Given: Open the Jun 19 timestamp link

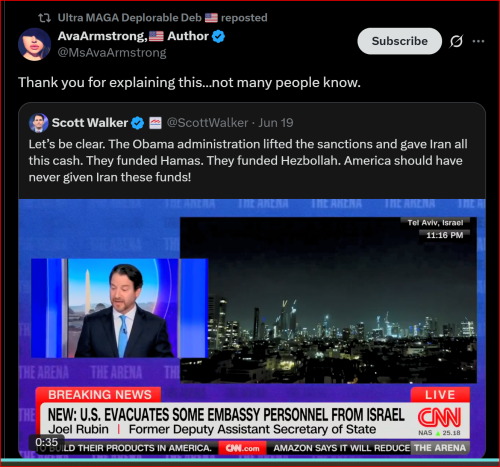Looking at the screenshot, I should [x=276, y=123].
